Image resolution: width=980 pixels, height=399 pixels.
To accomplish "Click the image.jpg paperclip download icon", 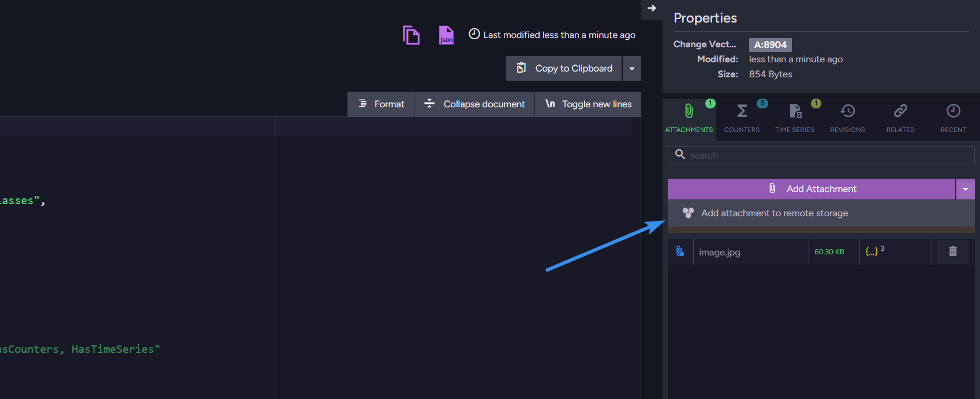I will click(x=680, y=251).
